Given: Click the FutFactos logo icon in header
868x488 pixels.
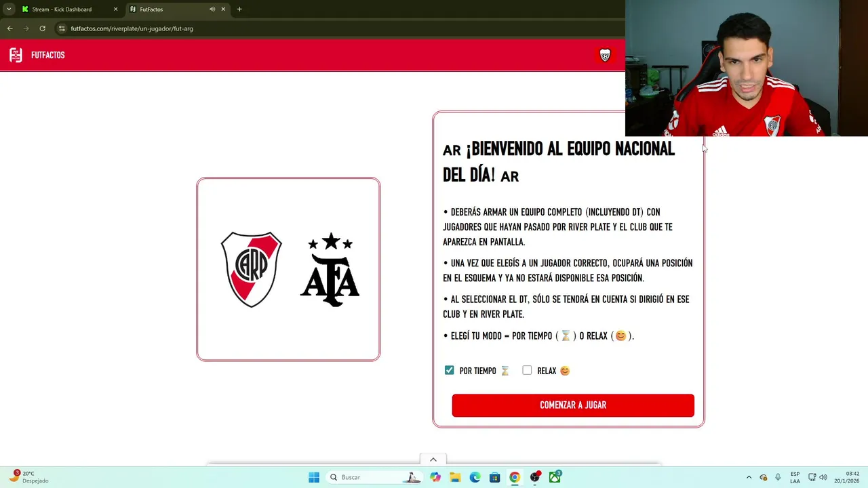Looking at the screenshot, I should (x=16, y=55).
